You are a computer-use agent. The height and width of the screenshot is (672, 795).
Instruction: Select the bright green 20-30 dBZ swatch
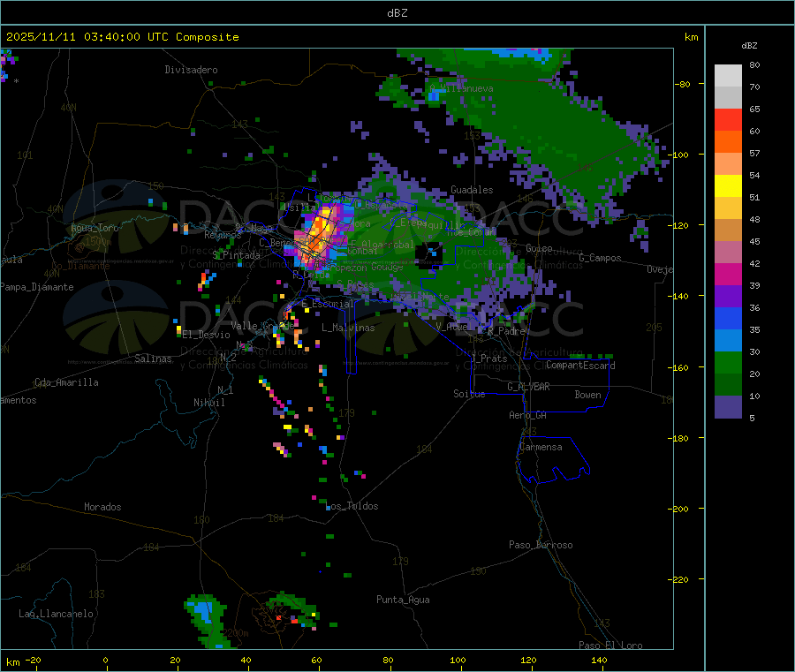(x=728, y=362)
